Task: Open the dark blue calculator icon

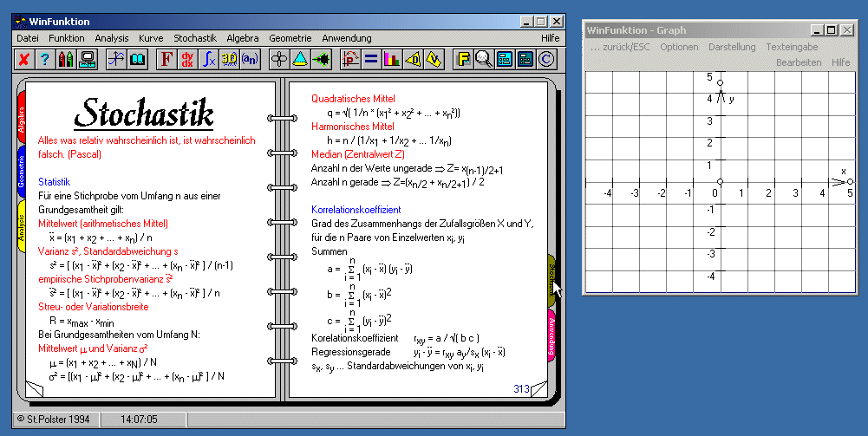Action: pyautogui.click(x=525, y=59)
